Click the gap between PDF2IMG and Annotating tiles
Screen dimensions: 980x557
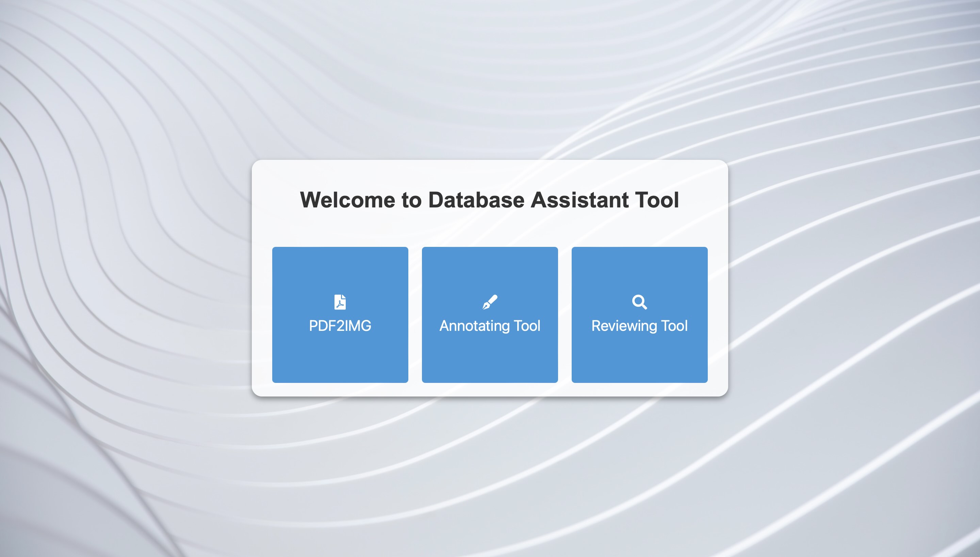point(415,315)
